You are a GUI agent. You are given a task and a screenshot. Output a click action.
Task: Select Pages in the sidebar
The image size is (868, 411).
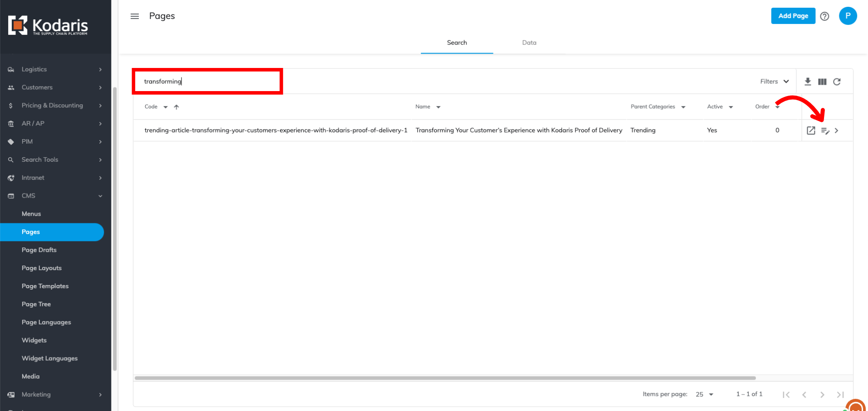point(52,232)
